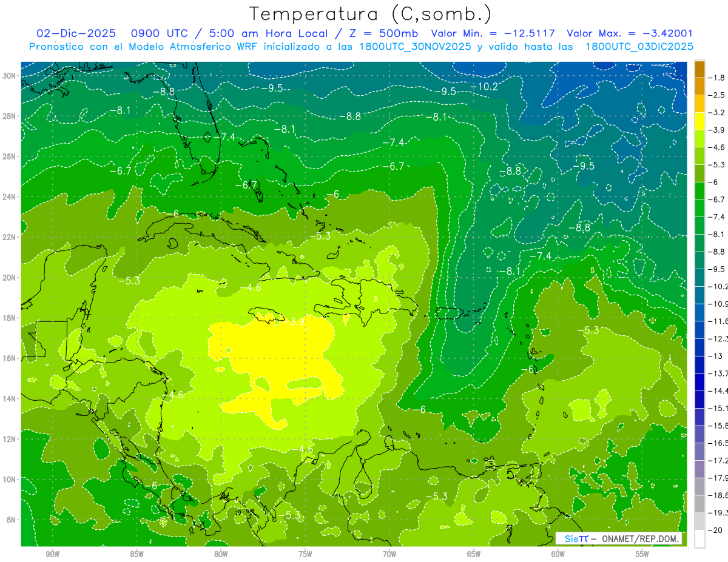
Task: Click the '30N' latitude axis label
Action: coord(8,75)
